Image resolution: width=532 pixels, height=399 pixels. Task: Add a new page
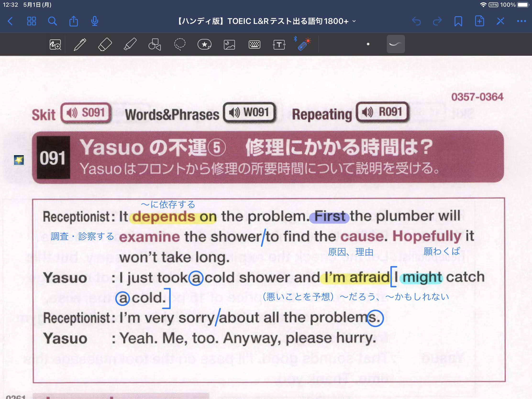(479, 21)
